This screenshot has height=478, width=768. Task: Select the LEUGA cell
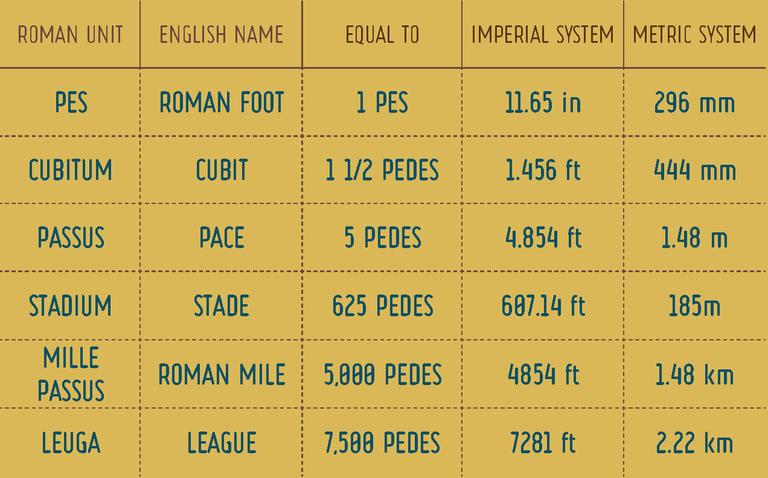tap(71, 443)
